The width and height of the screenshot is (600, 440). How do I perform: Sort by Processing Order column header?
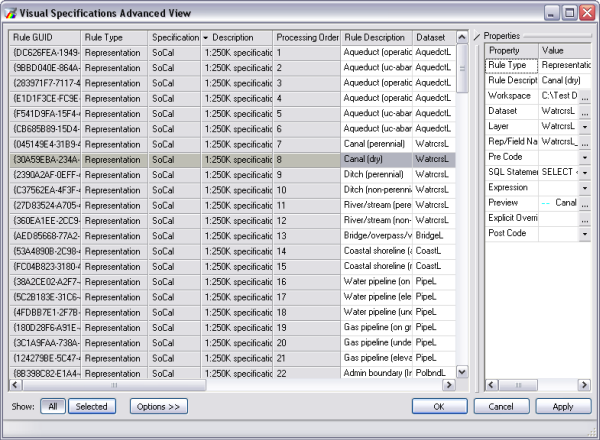tap(307, 37)
